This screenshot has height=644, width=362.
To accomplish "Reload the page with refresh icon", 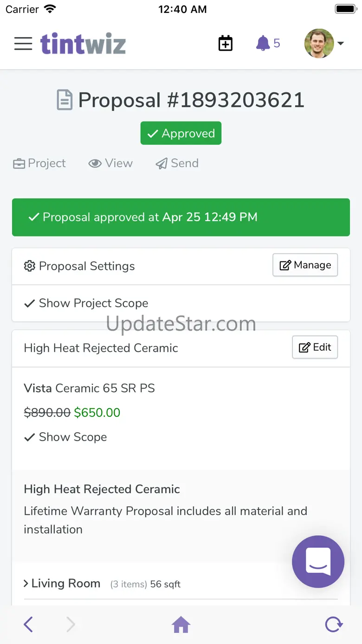I will (334, 624).
